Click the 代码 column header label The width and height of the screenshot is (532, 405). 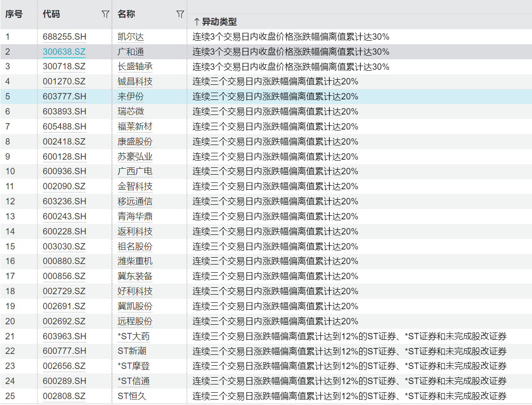(51, 14)
